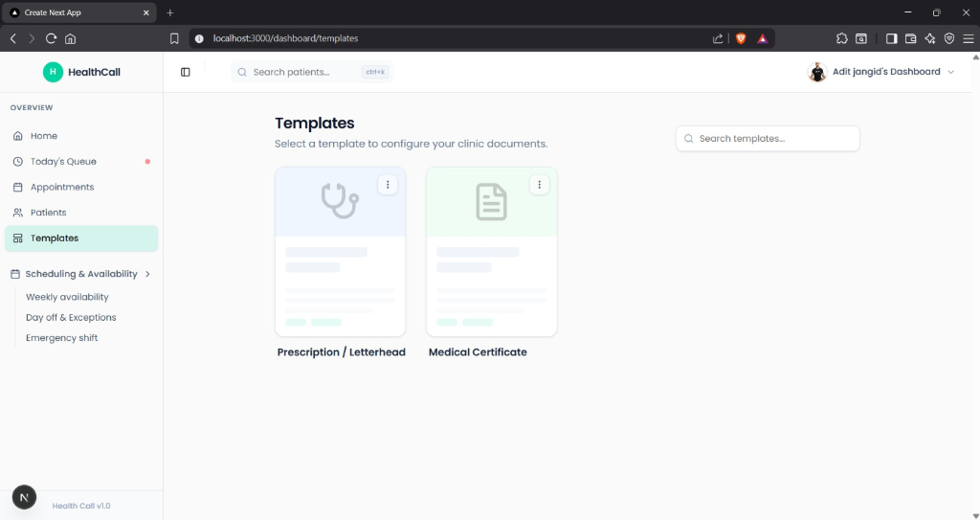Click the browser forward arrow
This screenshot has height=520, width=980.
[x=32, y=38]
